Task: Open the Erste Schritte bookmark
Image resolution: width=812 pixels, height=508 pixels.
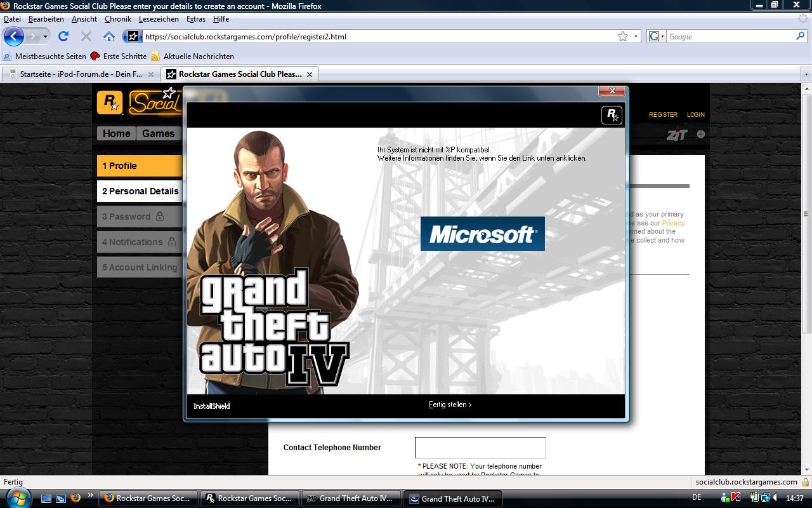Action: click(119, 57)
